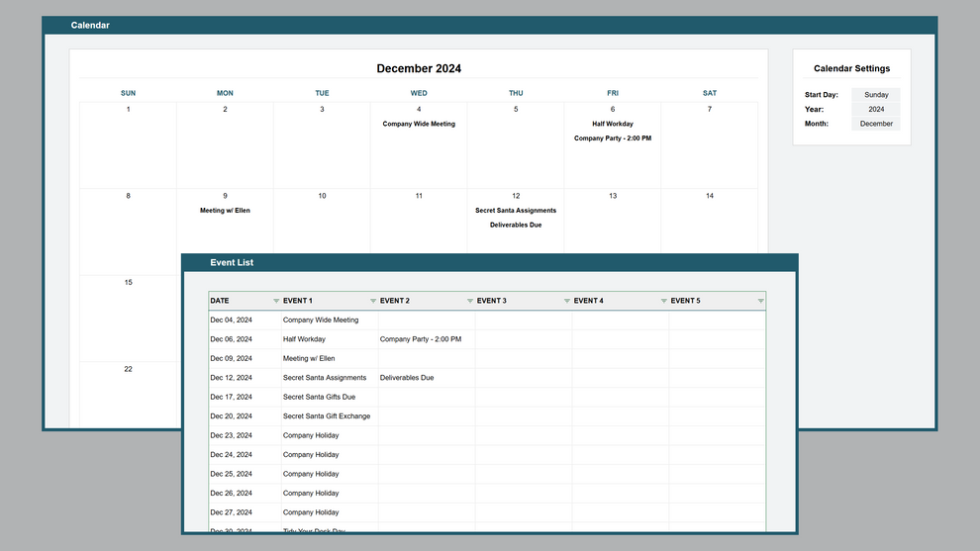The image size is (980, 551).
Task: Click the Company Wide Meeting calendar event
Action: (x=419, y=124)
